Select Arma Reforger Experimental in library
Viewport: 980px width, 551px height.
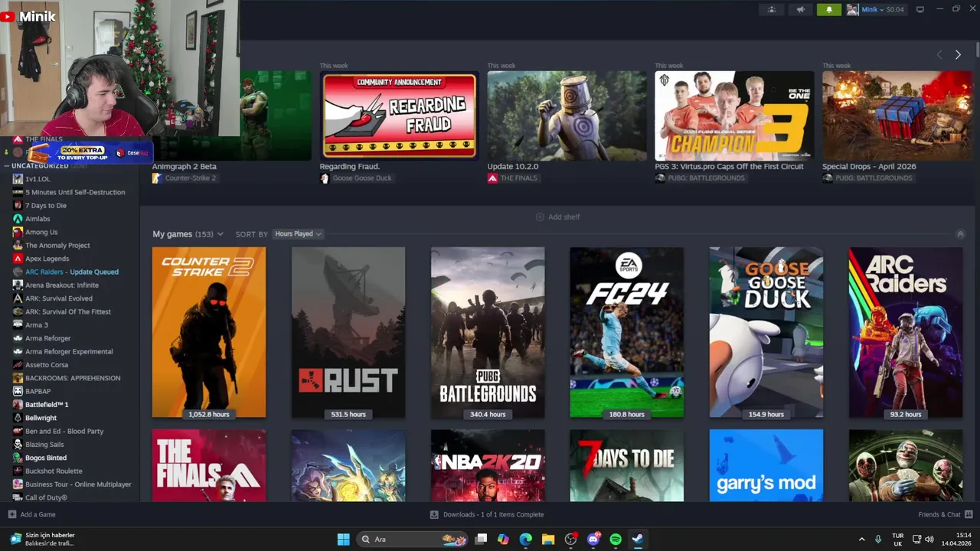[69, 351]
